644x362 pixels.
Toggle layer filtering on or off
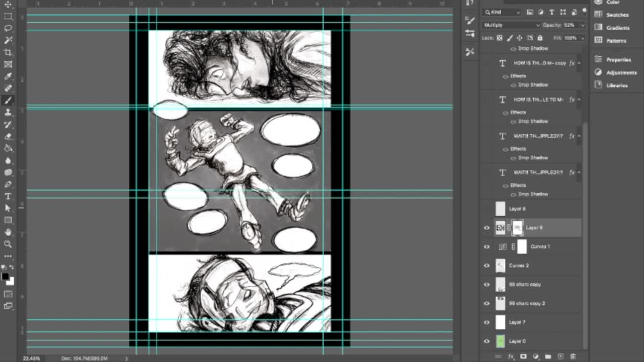click(x=584, y=11)
